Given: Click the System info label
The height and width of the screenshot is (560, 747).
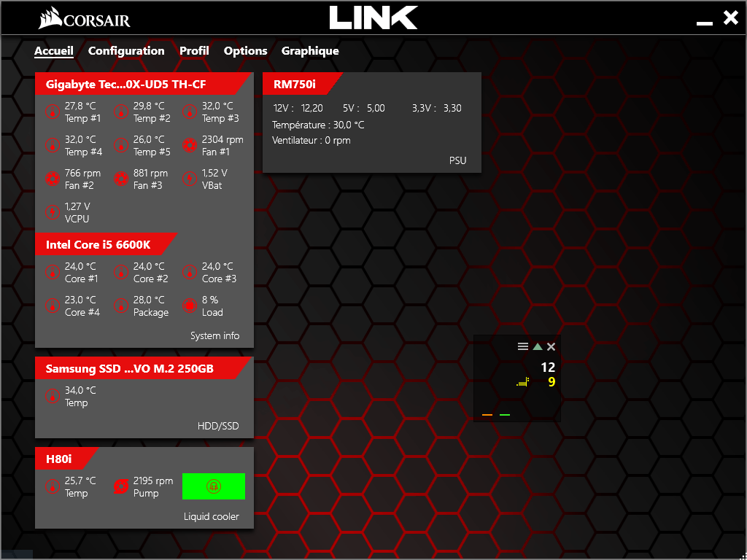Looking at the screenshot, I should coord(215,335).
